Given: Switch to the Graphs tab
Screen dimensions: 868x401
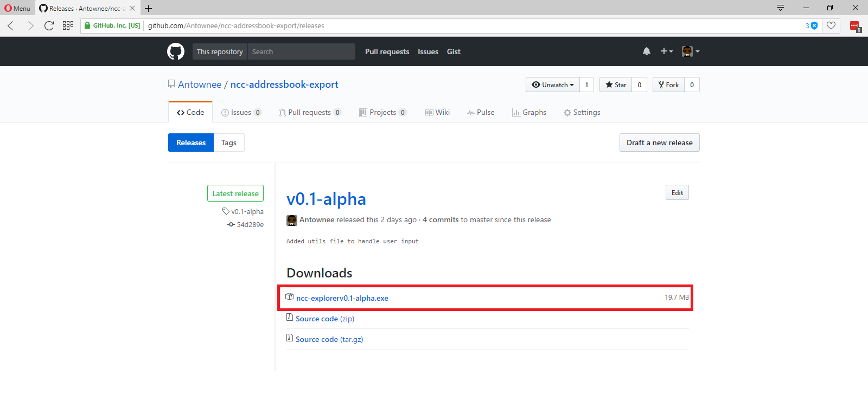Looking at the screenshot, I should point(529,112).
